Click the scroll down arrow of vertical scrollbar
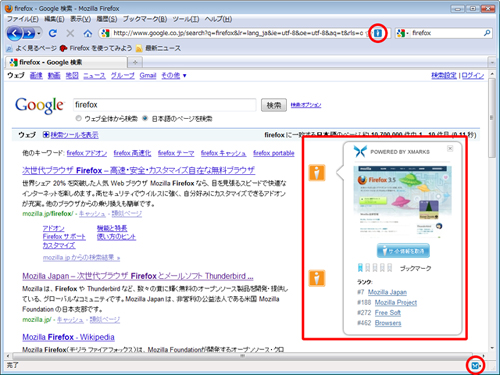The width and height of the screenshot is (500, 375). click(x=492, y=348)
